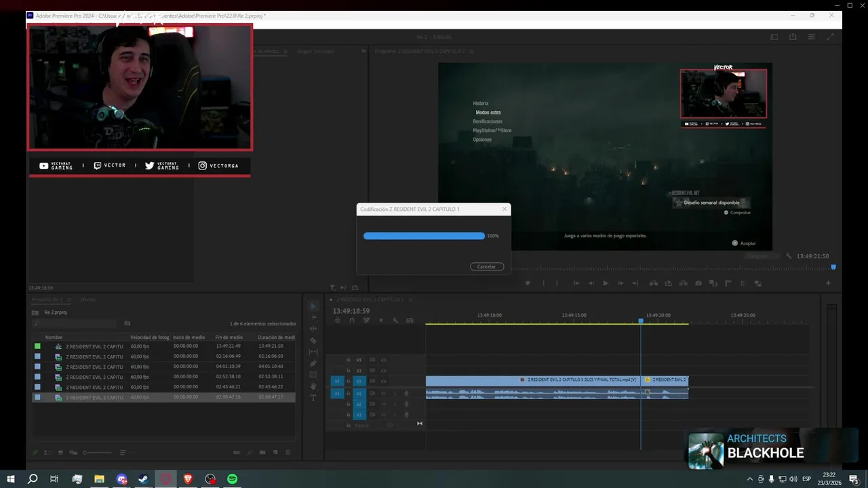Click Cancelar in encoding dialog
Screen dimensions: 868x488
pos(486,266)
